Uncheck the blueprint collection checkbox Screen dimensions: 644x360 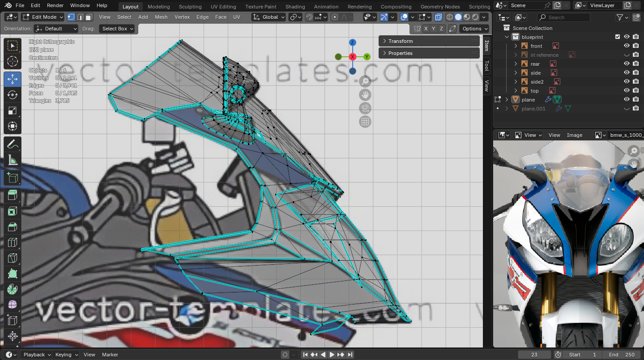coord(618,37)
